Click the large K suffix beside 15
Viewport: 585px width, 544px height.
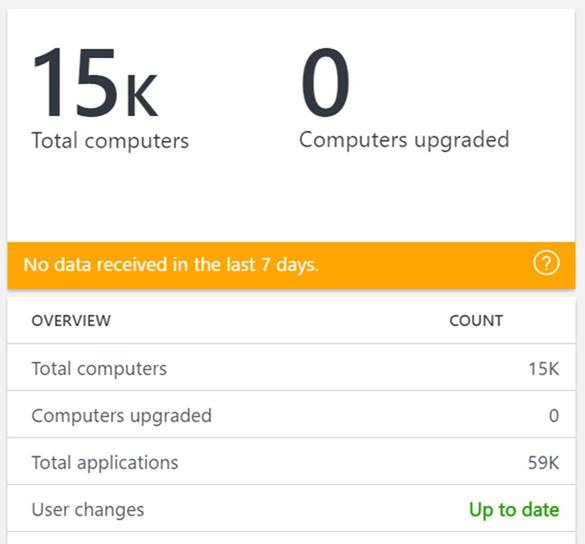[x=142, y=96]
